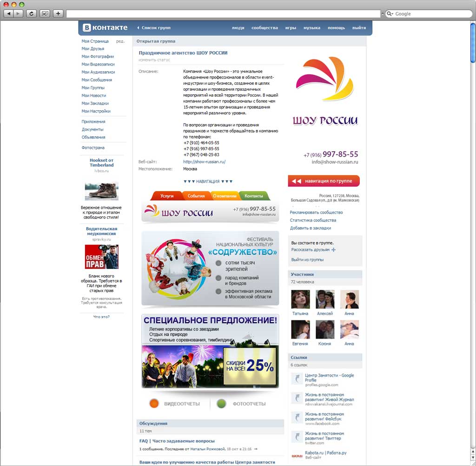Select the О компании tab
The height and width of the screenshot is (466, 476).
click(225, 196)
